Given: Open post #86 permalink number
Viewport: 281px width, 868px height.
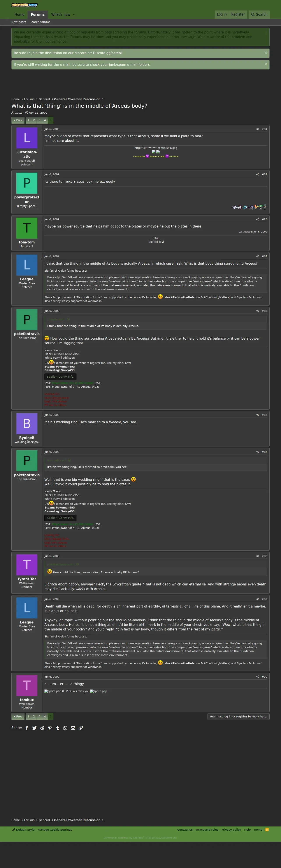Looking at the screenshot, I should point(264,415).
